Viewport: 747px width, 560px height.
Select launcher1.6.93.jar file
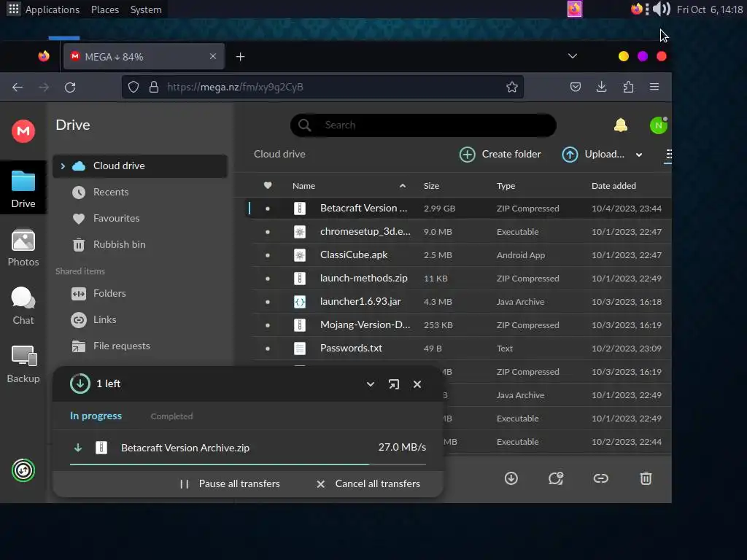[x=461, y=301]
